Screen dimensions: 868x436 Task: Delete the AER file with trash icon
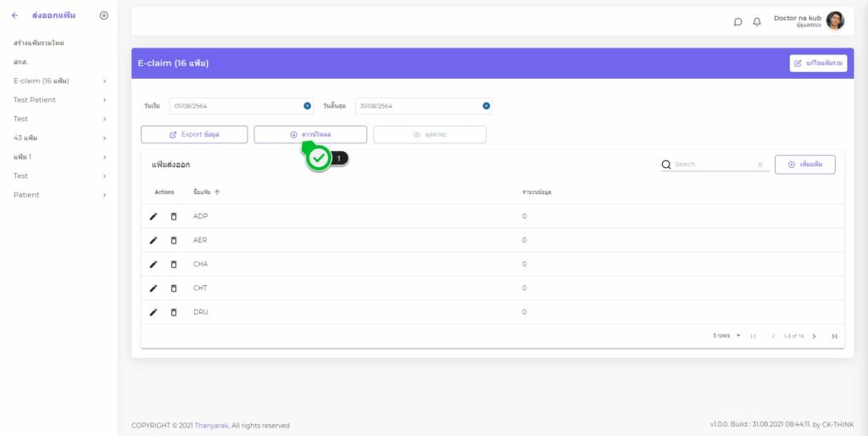(174, 240)
